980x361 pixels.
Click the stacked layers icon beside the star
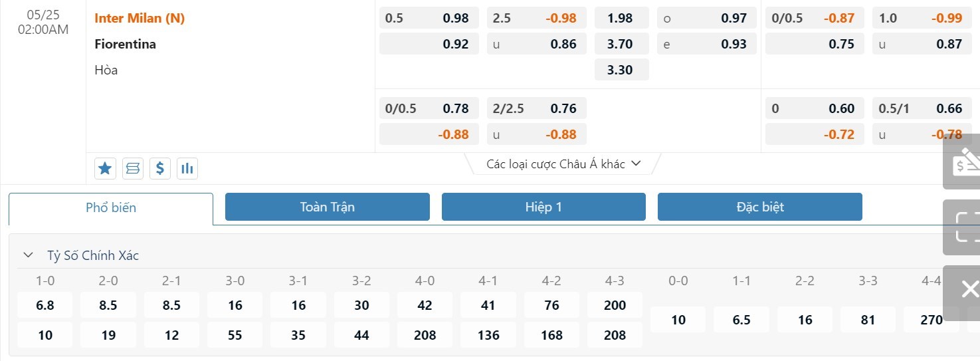tap(133, 169)
